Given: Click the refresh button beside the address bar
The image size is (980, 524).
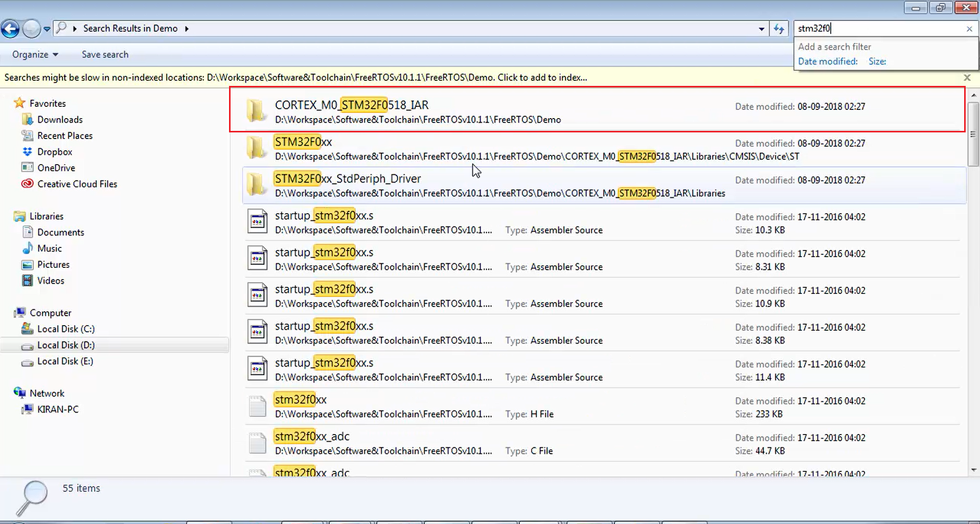Looking at the screenshot, I should coord(779,29).
